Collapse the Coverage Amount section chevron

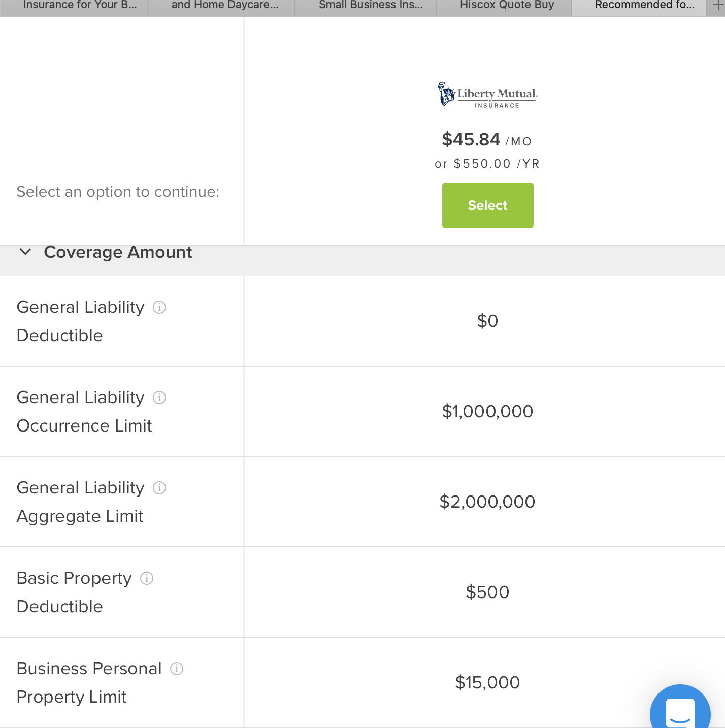(x=25, y=252)
